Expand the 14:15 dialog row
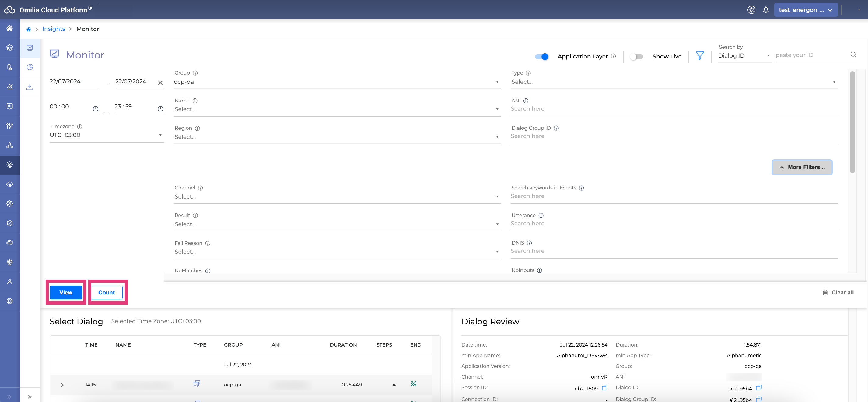Viewport: 868px width, 402px height. (x=62, y=385)
